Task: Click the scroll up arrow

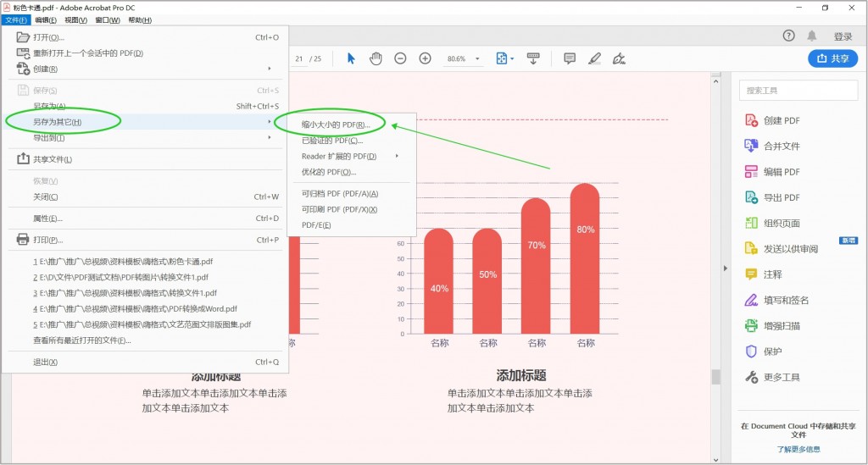Action: click(715, 81)
